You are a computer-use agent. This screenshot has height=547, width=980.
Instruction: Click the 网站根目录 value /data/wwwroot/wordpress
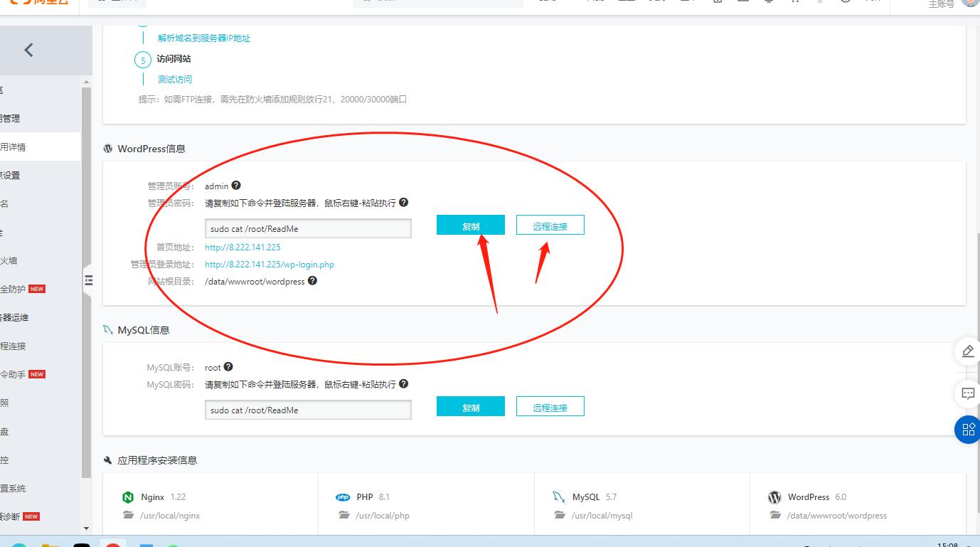coord(255,282)
